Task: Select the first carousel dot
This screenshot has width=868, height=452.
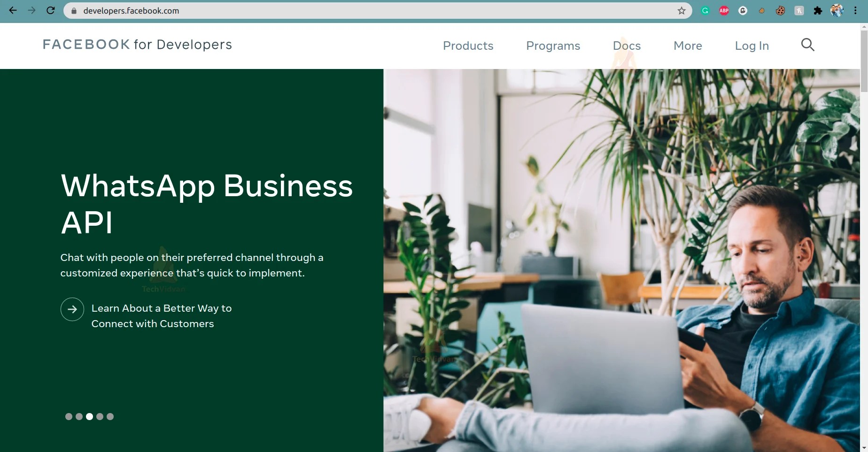Action: (x=69, y=416)
